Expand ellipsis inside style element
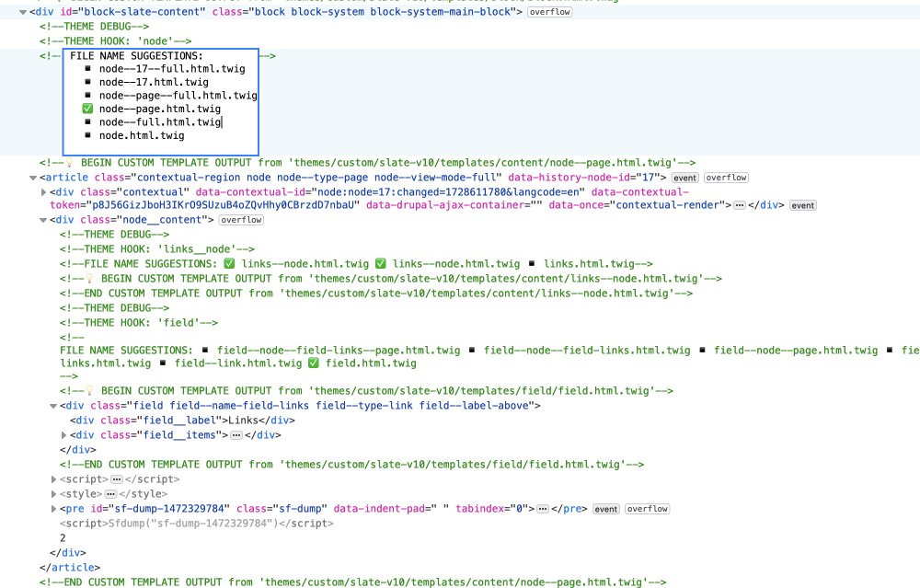 point(110,494)
